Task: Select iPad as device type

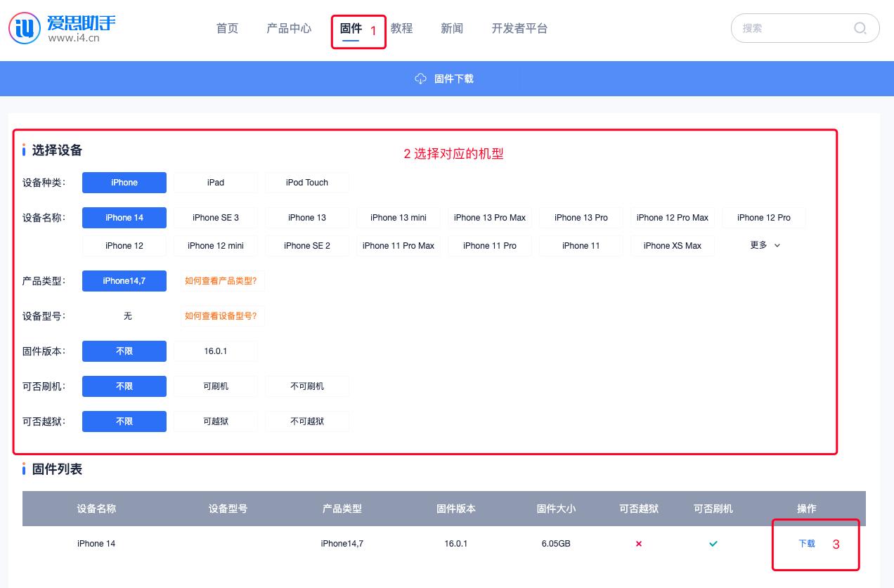Action: coord(215,183)
